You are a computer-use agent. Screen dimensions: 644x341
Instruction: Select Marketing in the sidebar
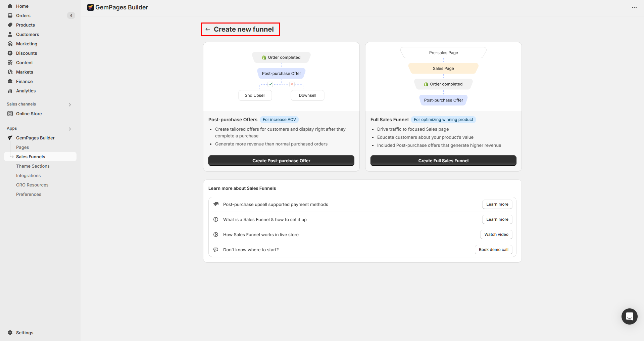pos(40,44)
